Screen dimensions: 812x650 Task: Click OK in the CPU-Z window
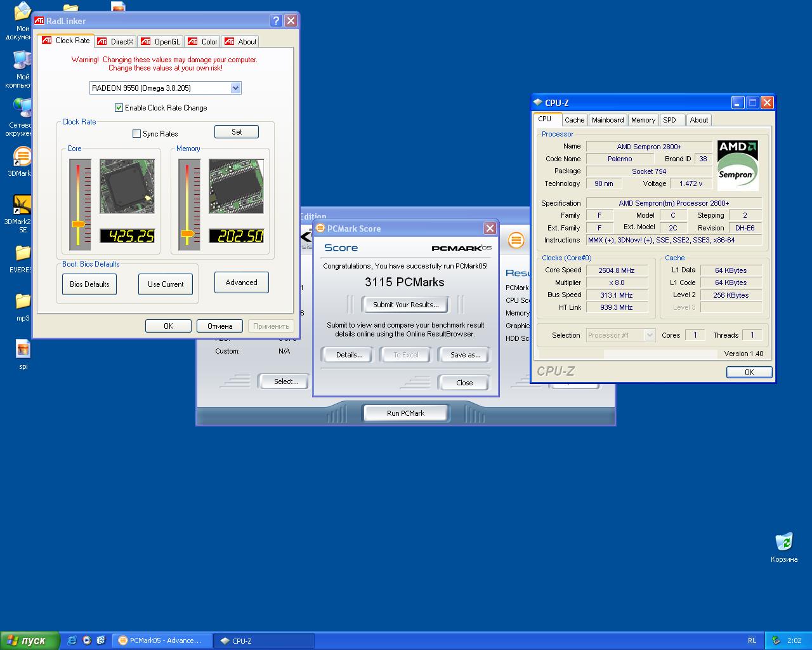click(x=749, y=372)
